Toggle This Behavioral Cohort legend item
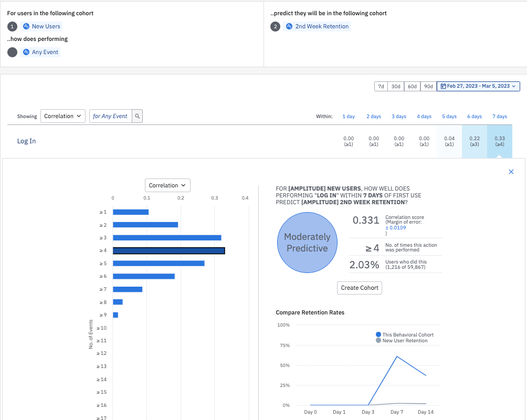The width and height of the screenshot is (527, 420). 404,334
